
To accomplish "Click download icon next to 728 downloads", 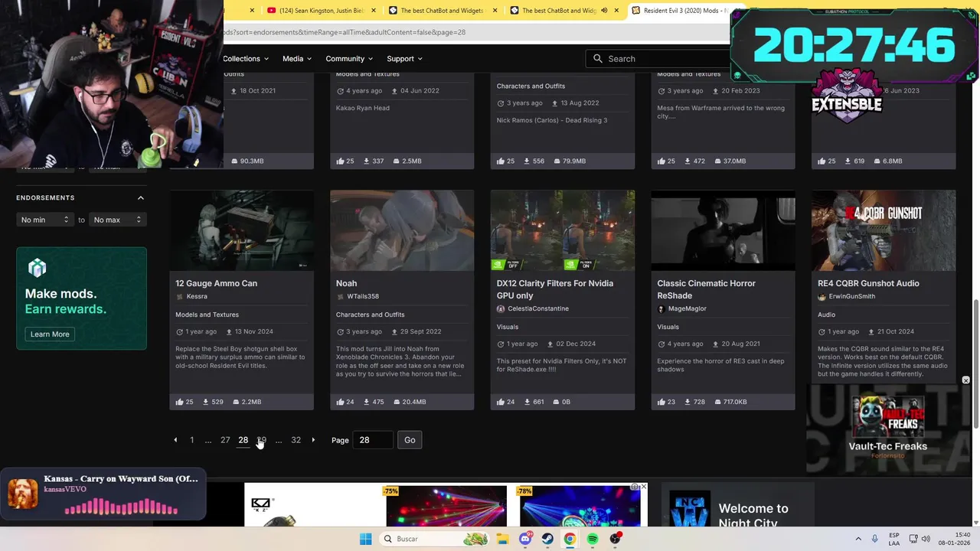I will (x=688, y=402).
